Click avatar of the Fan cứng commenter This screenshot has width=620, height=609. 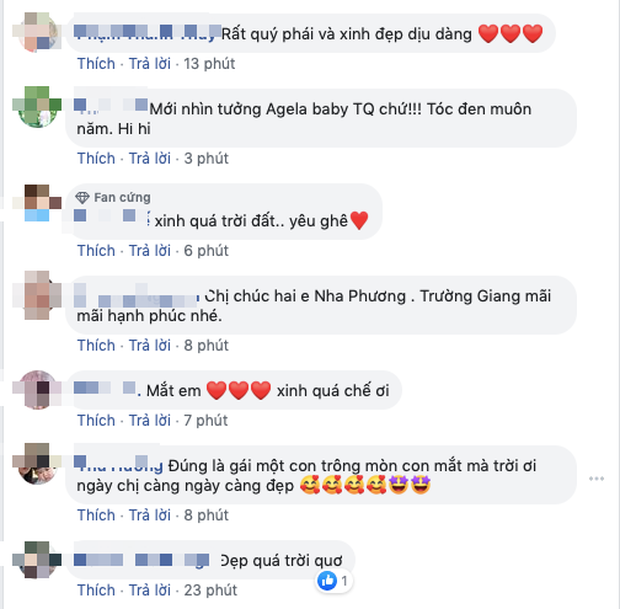click(38, 202)
